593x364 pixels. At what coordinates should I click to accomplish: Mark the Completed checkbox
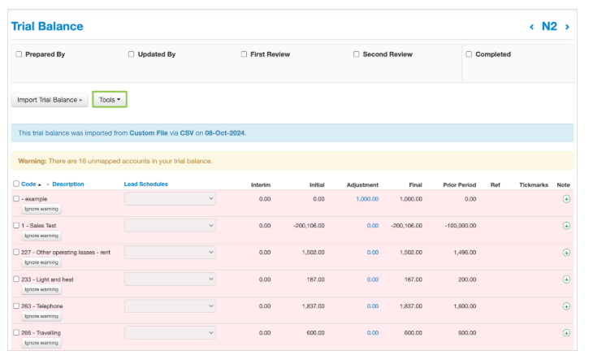coord(469,54)
